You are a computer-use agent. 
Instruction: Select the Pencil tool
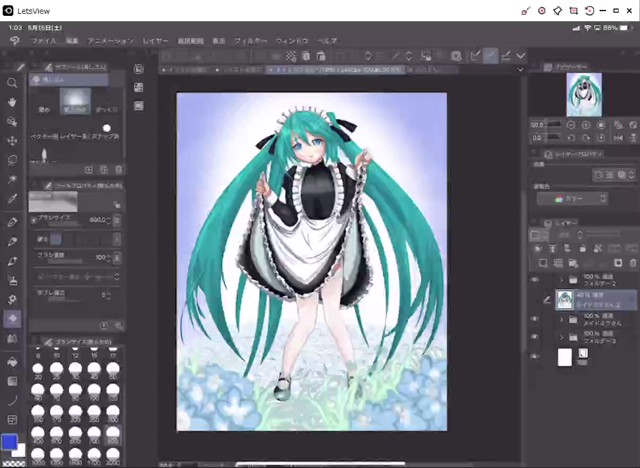coord(12,242)
